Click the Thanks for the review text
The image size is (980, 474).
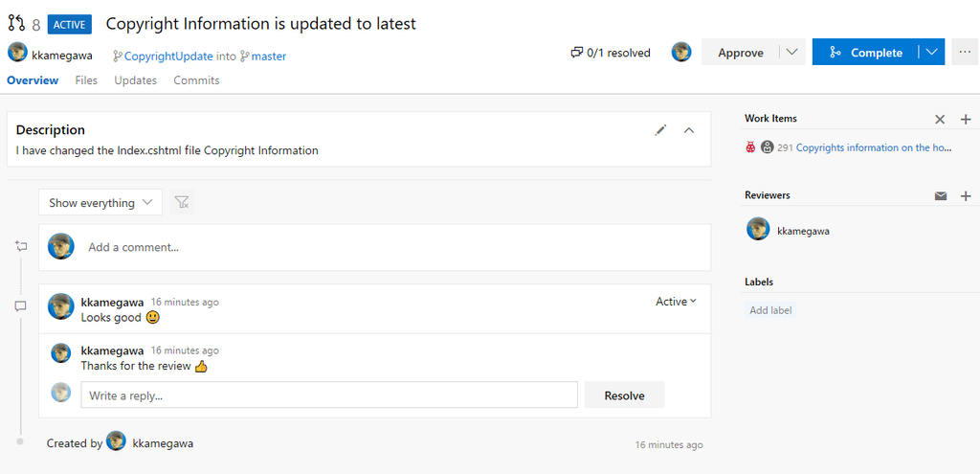(x=136, y=366)
